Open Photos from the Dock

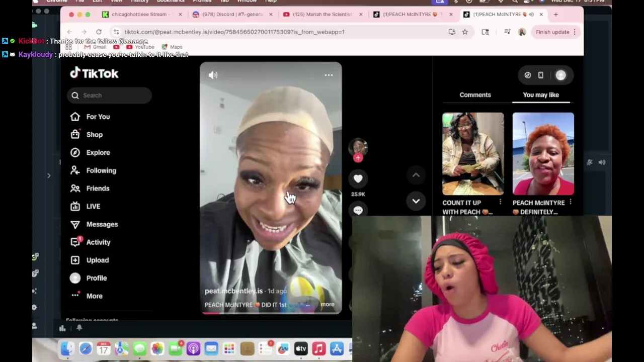(157, 348)
